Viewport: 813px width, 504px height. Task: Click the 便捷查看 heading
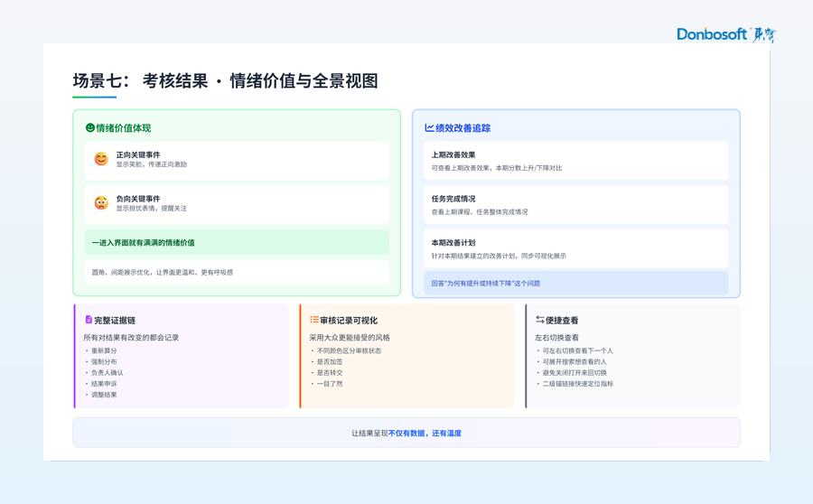point(562,321)
